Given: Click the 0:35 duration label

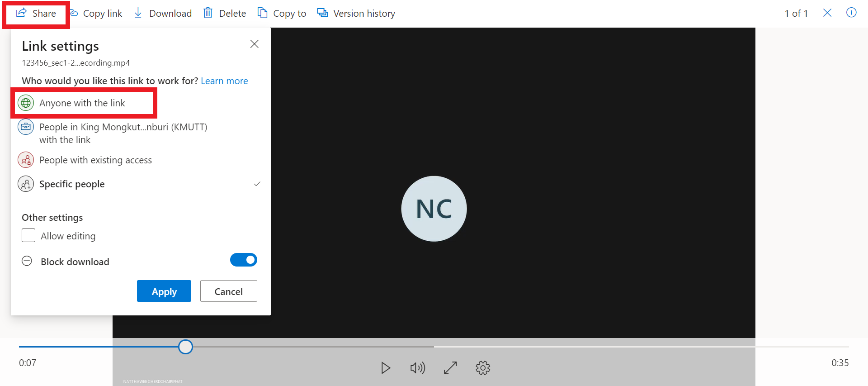Looking at the screenshot, I should coord(840,363).
